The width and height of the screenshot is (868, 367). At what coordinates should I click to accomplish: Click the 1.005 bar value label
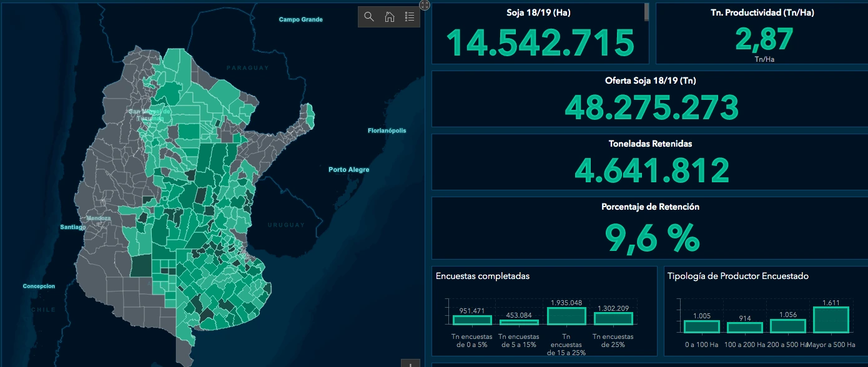point(701,316)
